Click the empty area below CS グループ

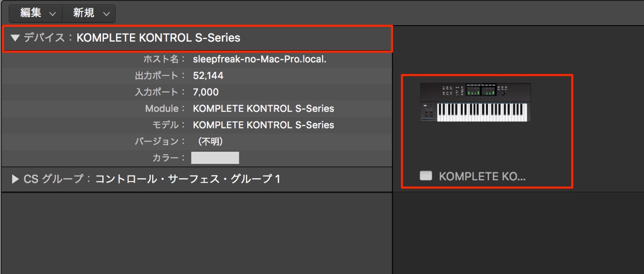click(x=197, y=233)
